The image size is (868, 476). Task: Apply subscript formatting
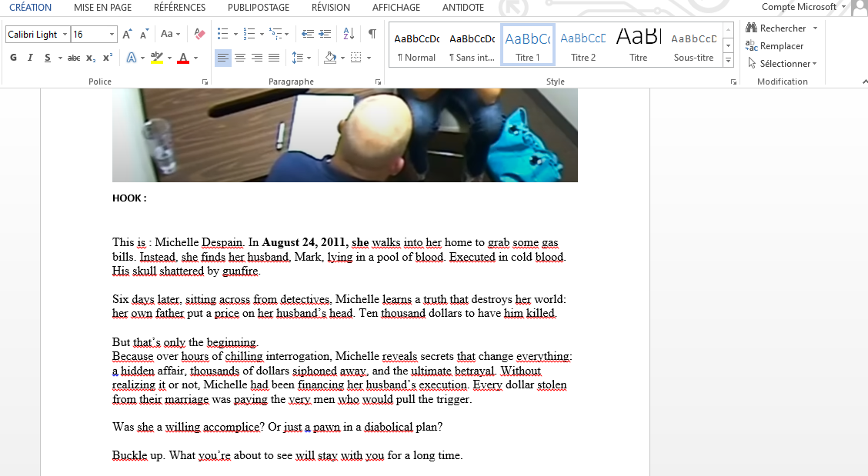(x=91, y=58)
